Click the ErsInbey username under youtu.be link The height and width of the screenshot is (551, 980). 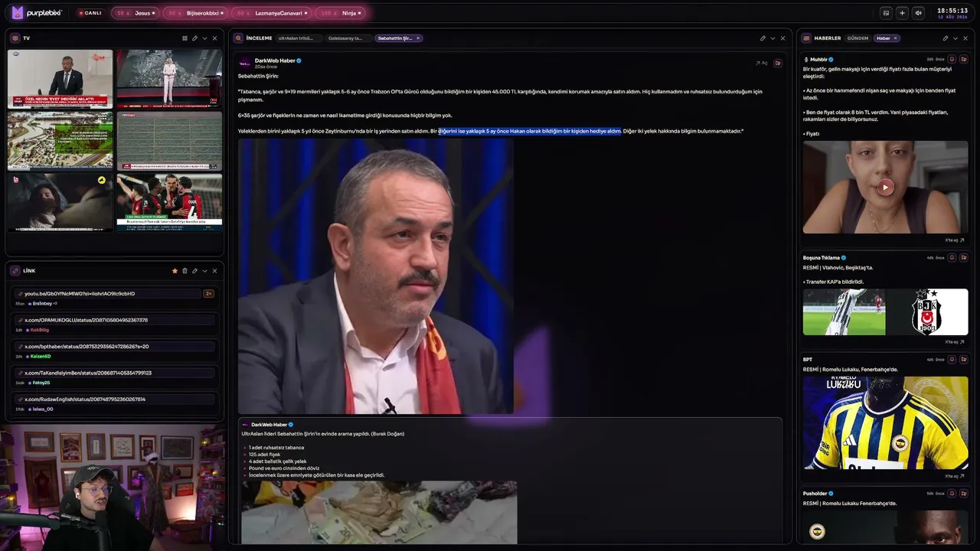pos(41,304)
